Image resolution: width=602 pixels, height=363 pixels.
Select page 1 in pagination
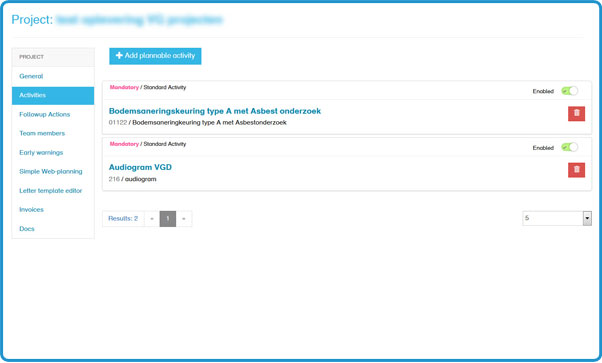click(168, 219)
